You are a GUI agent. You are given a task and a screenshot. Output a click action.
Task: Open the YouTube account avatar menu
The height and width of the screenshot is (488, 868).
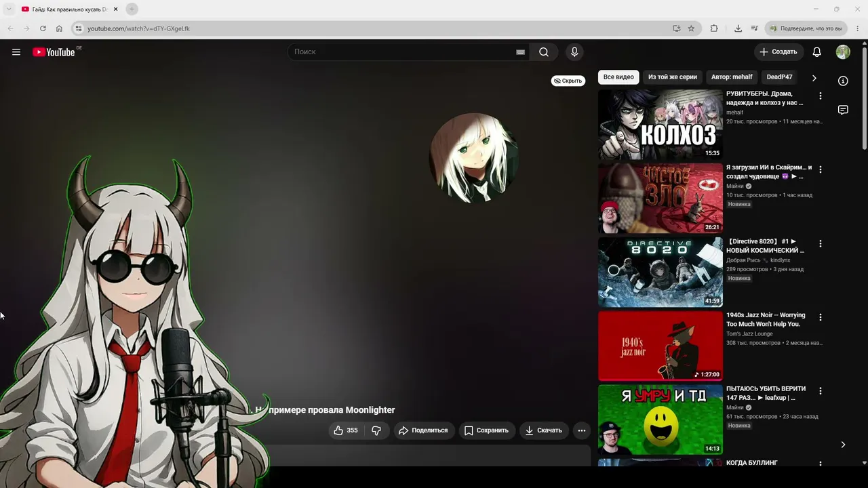pos(843,52)
